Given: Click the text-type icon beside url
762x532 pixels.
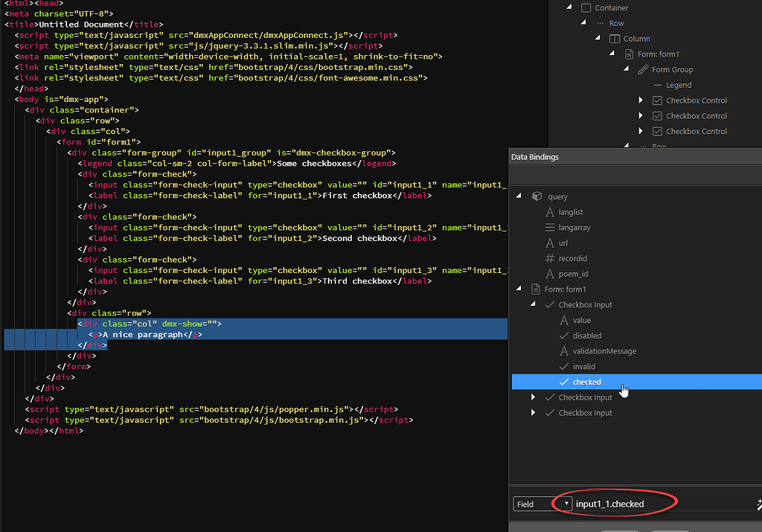Looking at the screenshot, I should (x=550, y=243).
